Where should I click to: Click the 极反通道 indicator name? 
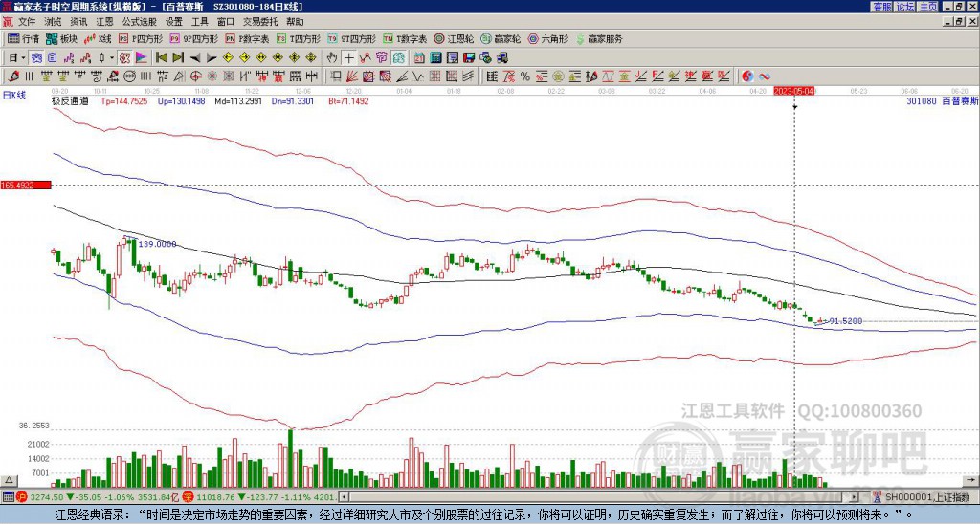pos(70,100)
